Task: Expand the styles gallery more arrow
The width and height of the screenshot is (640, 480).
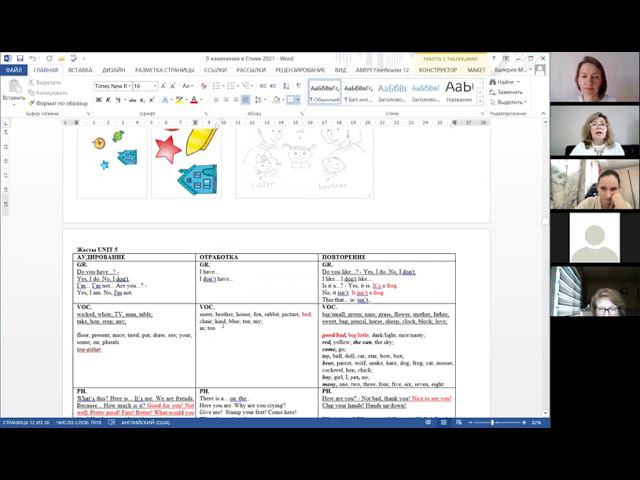Action: click(x=480, y=101)
